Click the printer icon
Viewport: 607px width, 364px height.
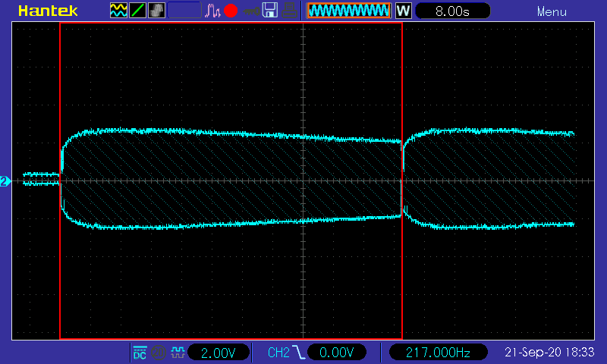(289, 11)
